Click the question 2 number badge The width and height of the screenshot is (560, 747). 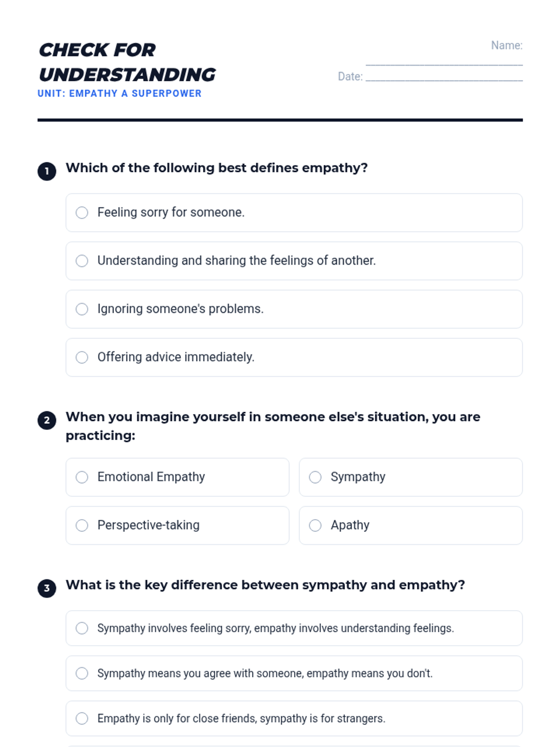point(47,420)
